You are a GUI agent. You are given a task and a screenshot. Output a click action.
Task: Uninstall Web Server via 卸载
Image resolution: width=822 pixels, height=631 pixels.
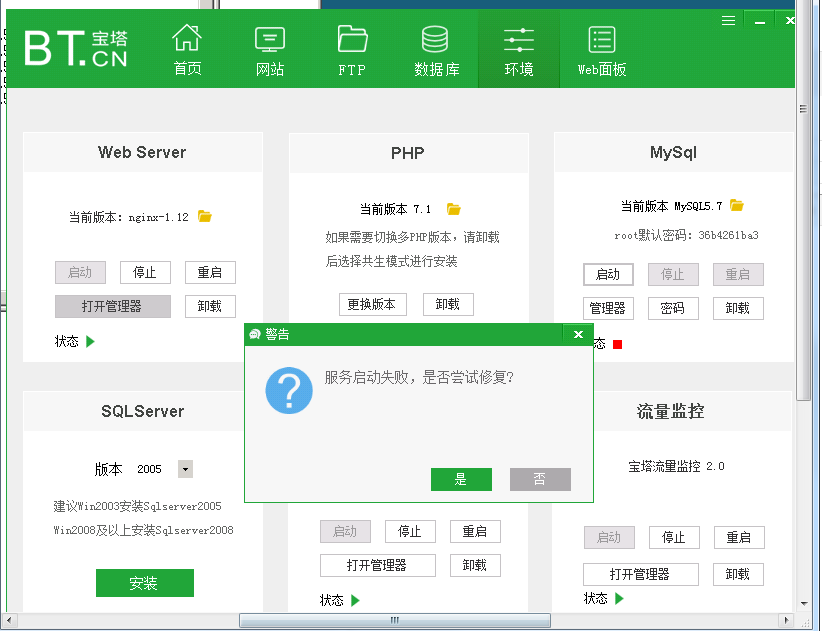[x=210, y=306]
